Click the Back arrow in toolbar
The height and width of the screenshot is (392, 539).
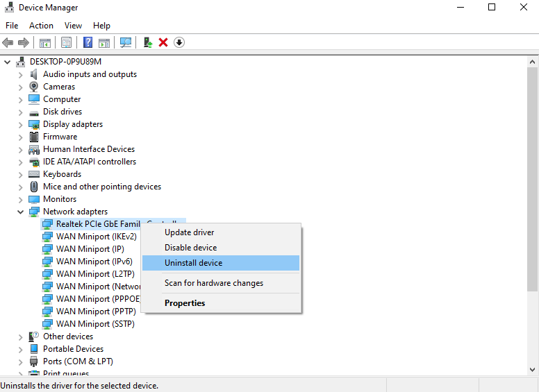click(x=8, y=42)
